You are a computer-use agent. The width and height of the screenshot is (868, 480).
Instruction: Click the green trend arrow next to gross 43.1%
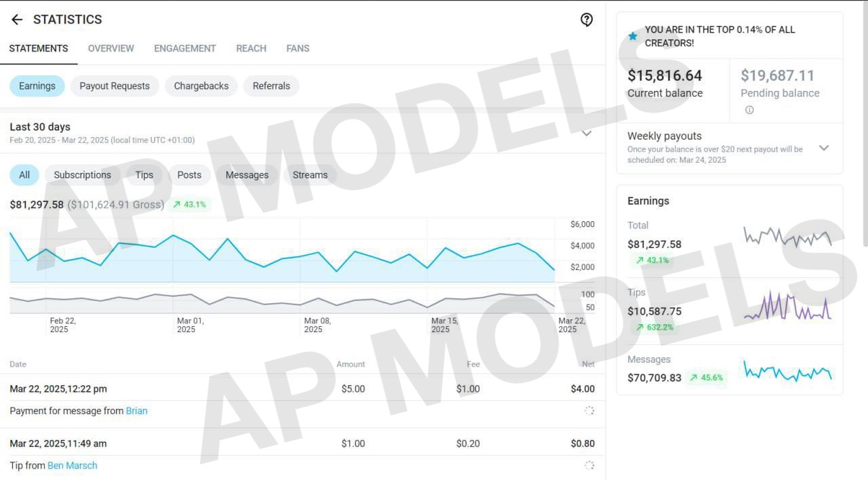[177, 204]
